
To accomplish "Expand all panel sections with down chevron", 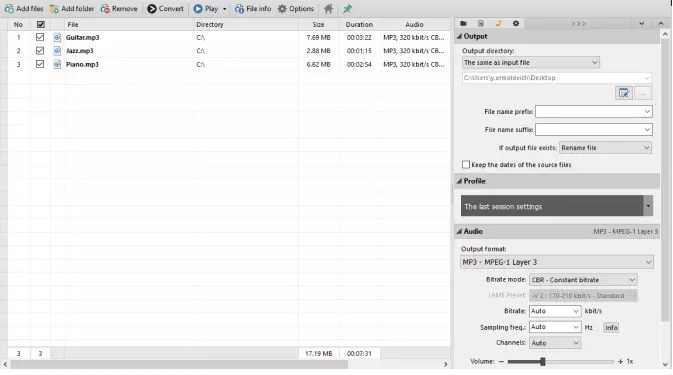I will coord(641,24).
